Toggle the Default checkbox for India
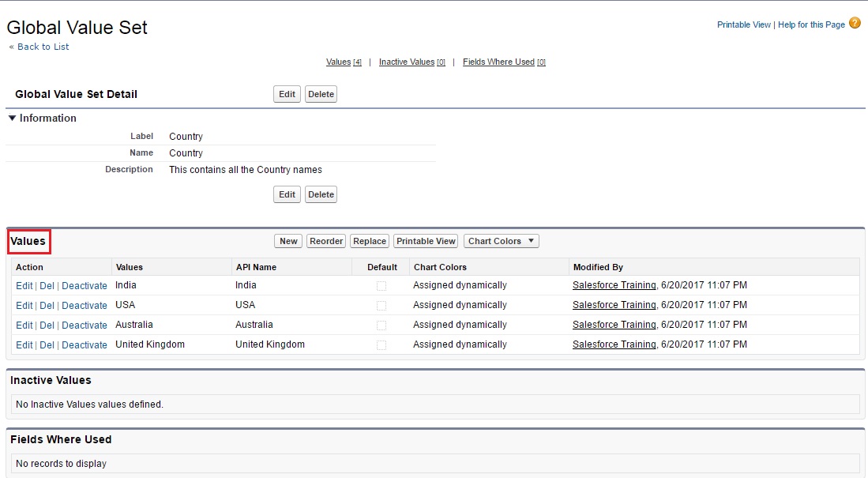This screenshot has height=478, width=868. coord(381,286)
